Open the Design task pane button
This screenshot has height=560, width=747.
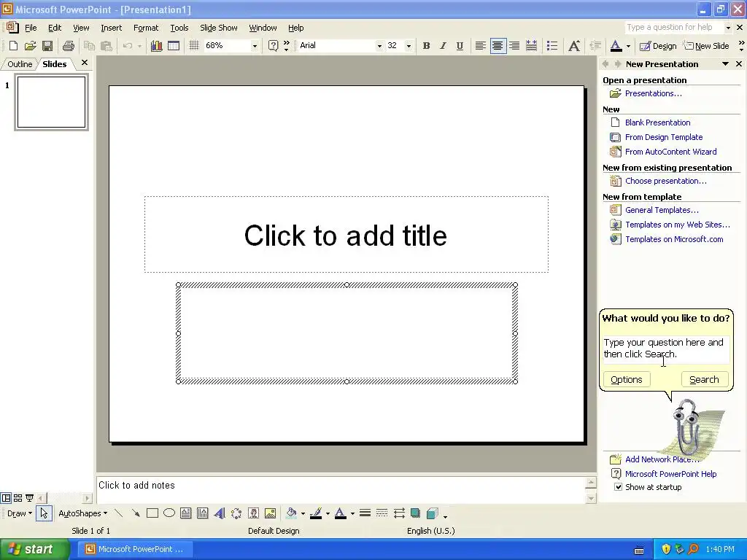[x=658, y=46]
